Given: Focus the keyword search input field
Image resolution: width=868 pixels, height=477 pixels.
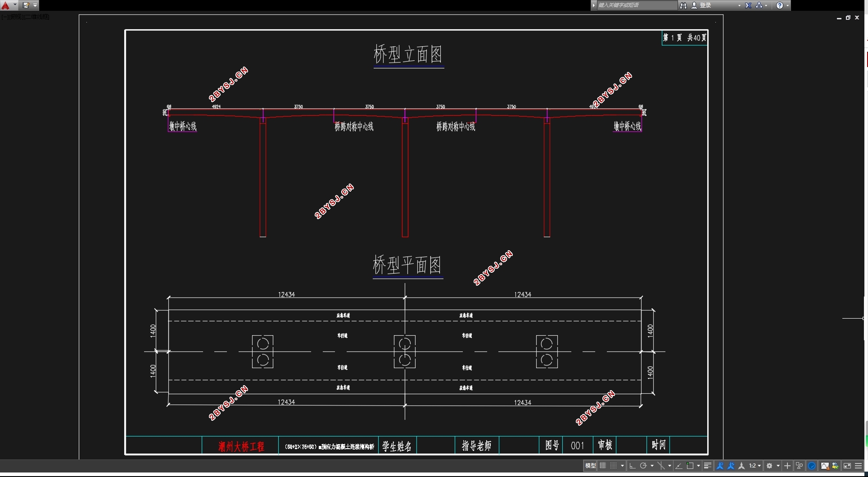Looking at the screenshot, I should (637, 5).
